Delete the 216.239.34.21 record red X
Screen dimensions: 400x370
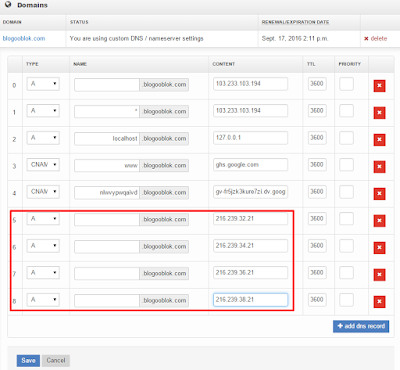[379, 248]
